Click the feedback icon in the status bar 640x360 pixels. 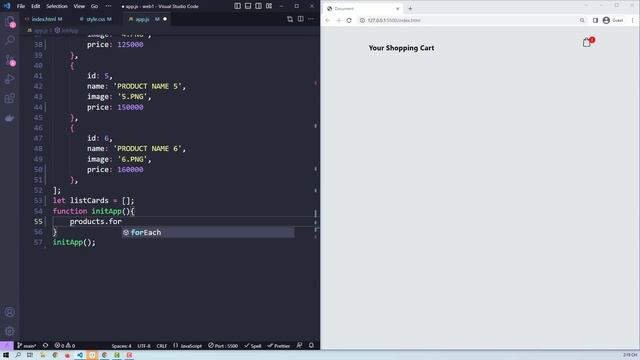pyautogui.click(x=299, y=345)
